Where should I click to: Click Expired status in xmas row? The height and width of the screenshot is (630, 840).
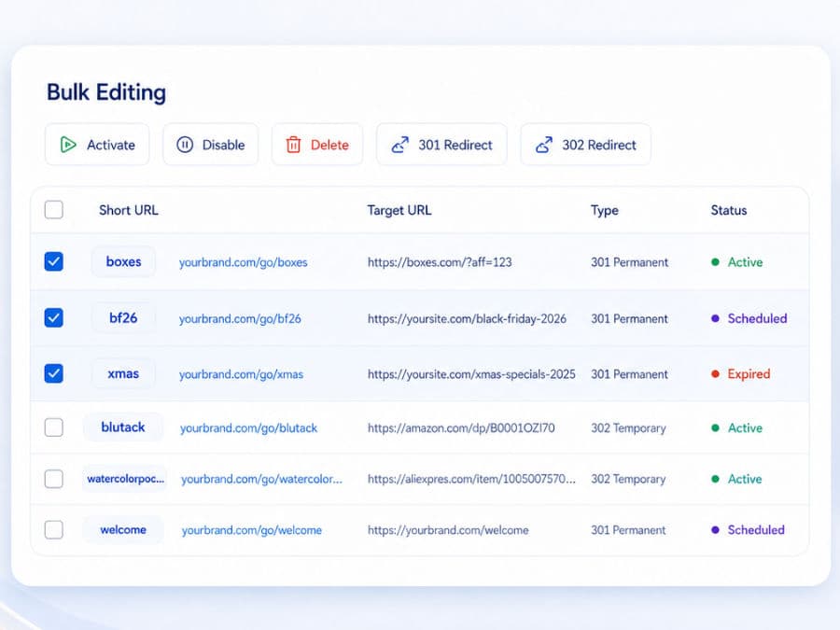point(740,374)
